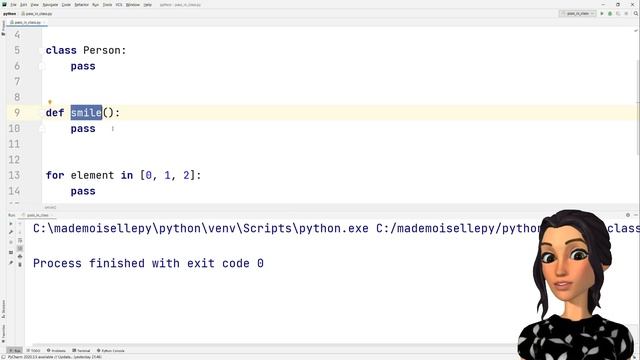
Task: Collapse the smile function fold marker
Action: coord(42,113)
